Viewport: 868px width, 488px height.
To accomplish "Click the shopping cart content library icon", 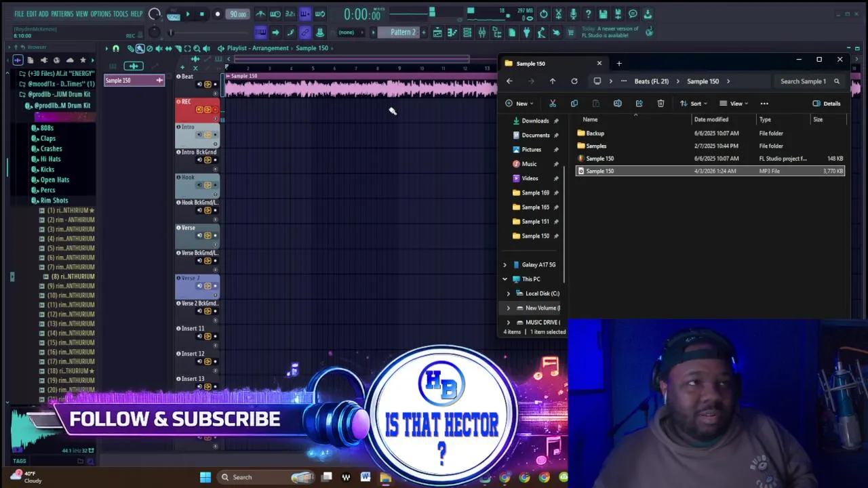I will click(x=570, y=33).
